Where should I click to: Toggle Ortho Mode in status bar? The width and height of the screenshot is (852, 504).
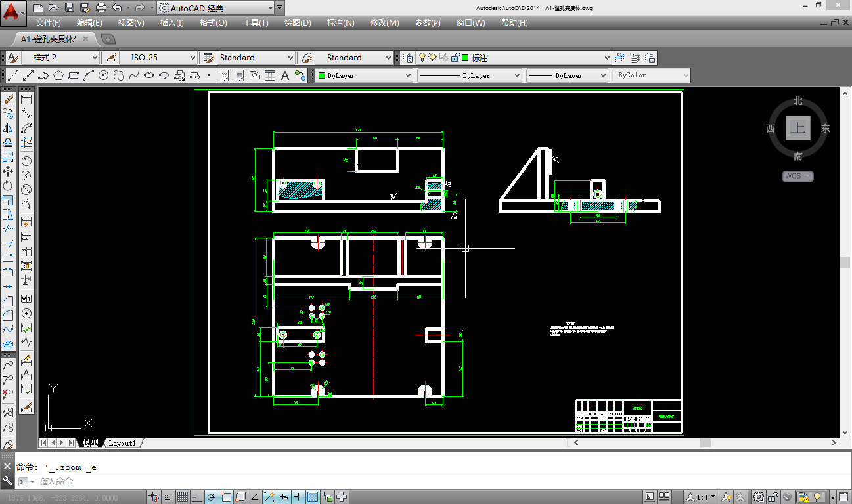click(197, 497)
